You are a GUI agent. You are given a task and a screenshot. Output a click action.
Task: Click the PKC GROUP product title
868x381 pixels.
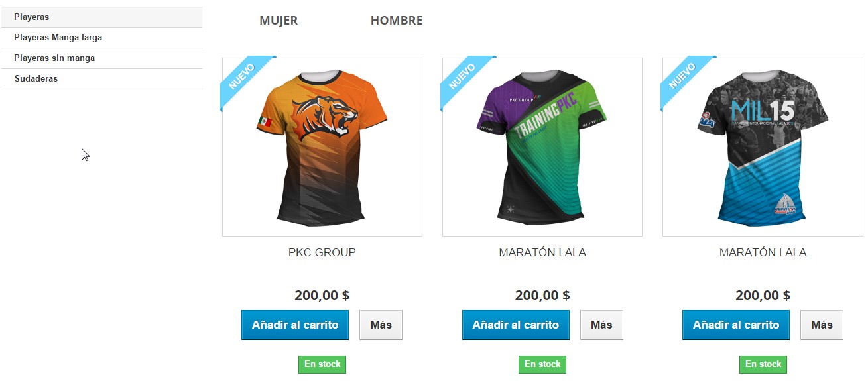pos(322,252)
